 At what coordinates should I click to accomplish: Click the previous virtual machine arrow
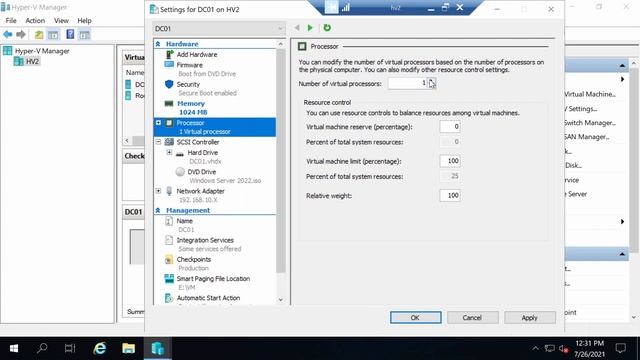pos(297,28)
